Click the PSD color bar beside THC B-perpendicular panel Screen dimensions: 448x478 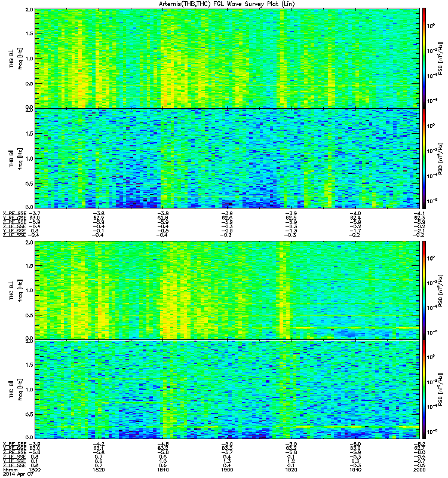click(x=424, y=290)
